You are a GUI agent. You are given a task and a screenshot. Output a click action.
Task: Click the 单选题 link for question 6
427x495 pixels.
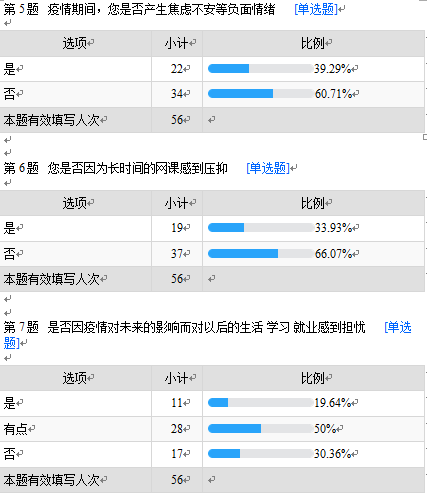point(268,168)
